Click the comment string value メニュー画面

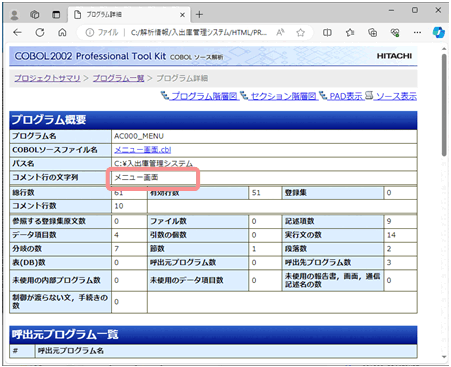[136, 177]
